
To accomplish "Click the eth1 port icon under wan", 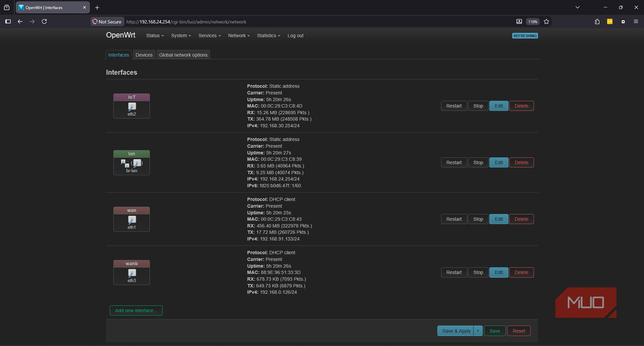I will pos(132,220).
